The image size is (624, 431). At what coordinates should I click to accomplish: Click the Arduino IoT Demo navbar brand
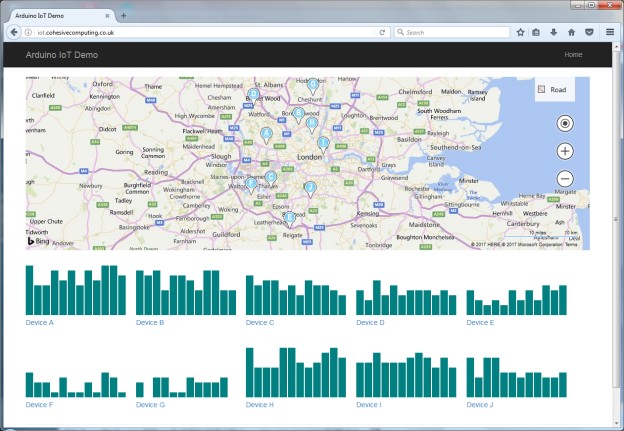click(62, 55)
